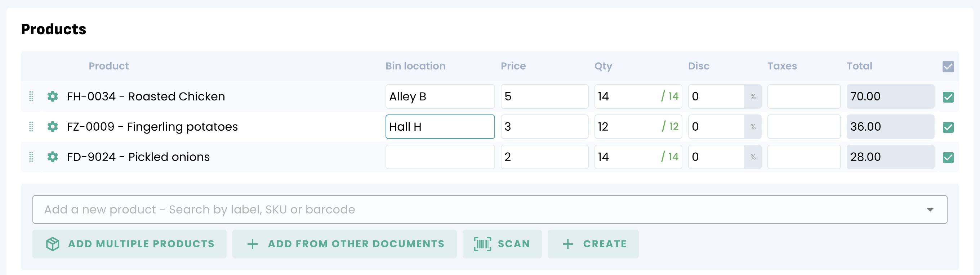Viewport: 980px width, 275px height.
Task: Click the barcode Scan icon
Action: 482,244
